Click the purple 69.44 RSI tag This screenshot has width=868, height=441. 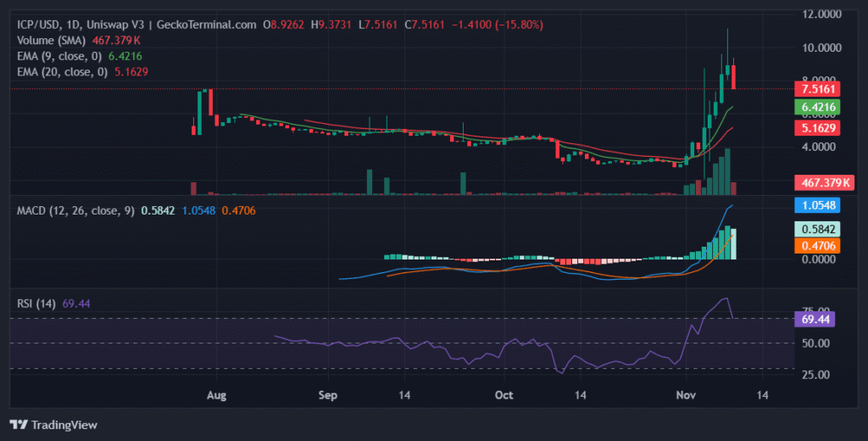[x=815, y=319]
